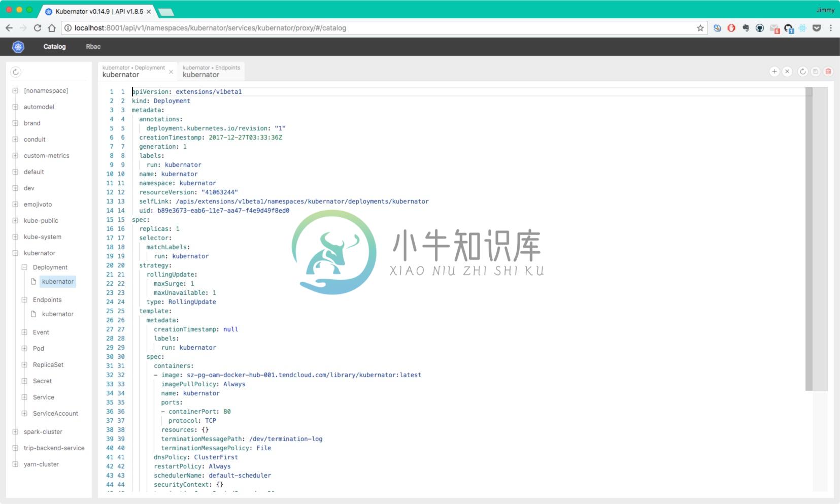Screen dimensions: 840x504
Task: Open a new browser tab
Action: point(165,12)
